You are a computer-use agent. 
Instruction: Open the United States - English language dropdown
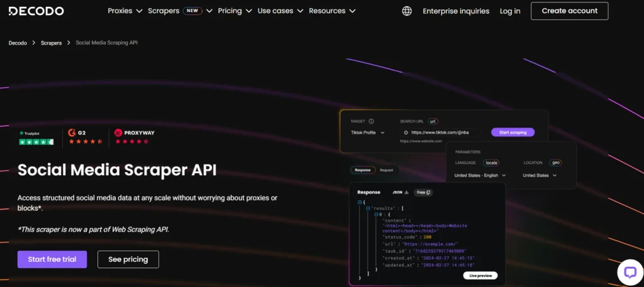click(x=480, y=175)
